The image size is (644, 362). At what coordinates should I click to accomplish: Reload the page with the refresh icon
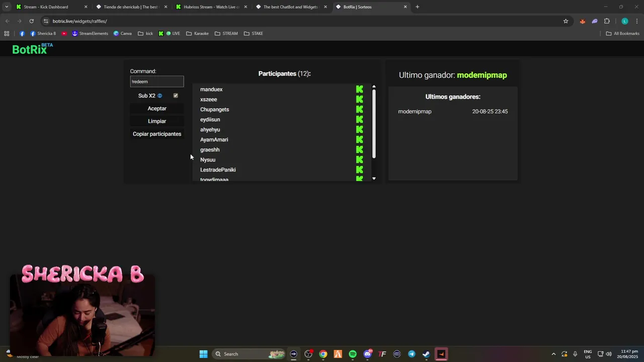31,21
